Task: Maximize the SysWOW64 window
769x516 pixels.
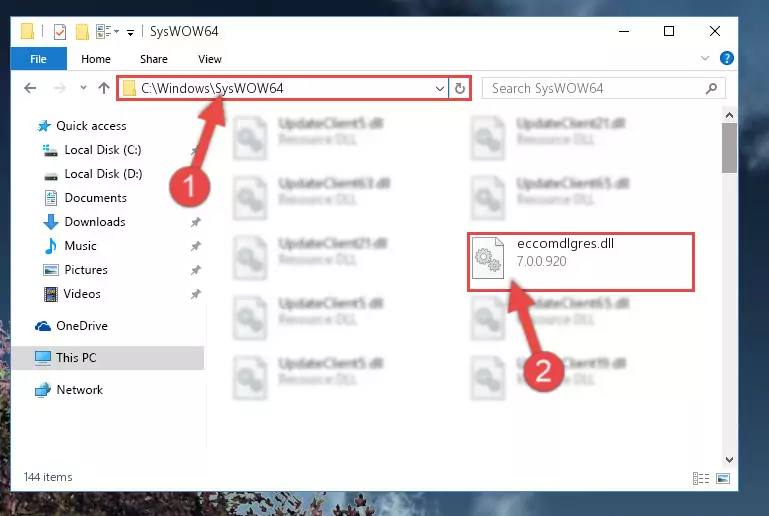Action: (669, 31)
